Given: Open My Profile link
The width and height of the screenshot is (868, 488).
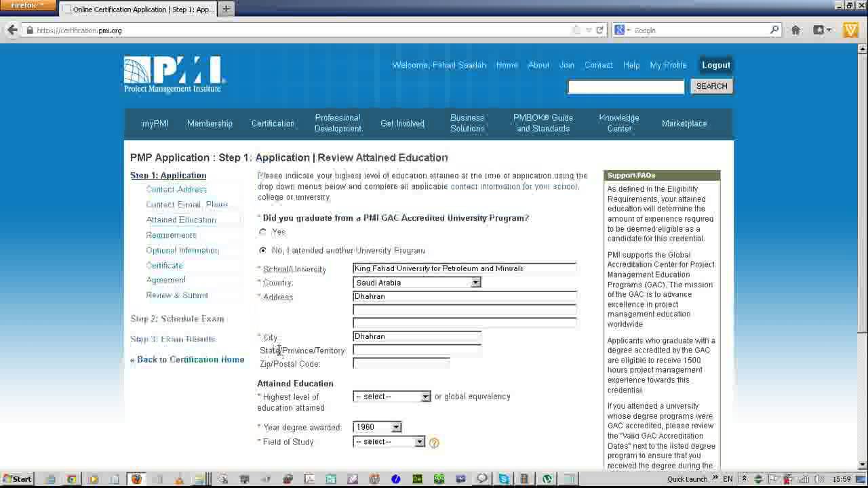Looking at the screenshot, I should [668, 65].
